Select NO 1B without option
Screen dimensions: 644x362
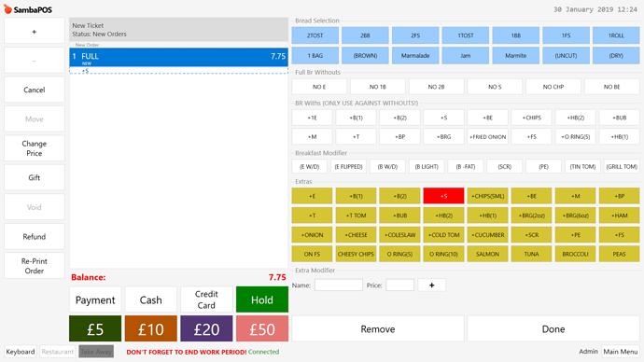tap(377, 87)
